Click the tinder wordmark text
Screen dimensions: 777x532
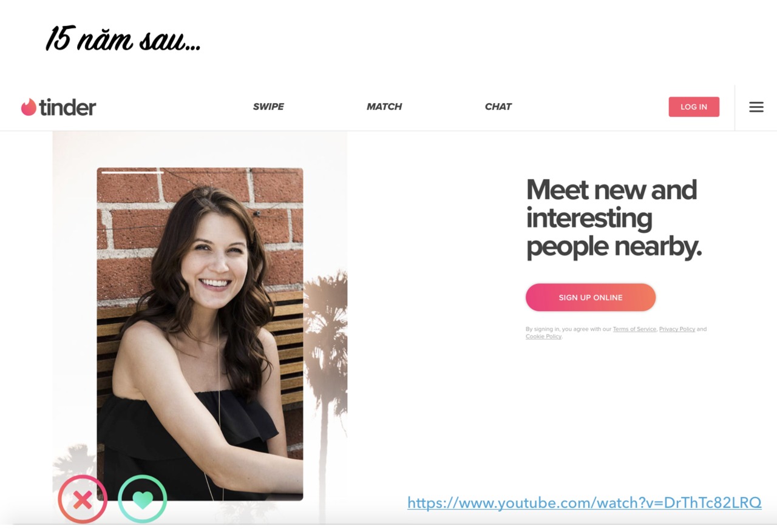point(67,107)
